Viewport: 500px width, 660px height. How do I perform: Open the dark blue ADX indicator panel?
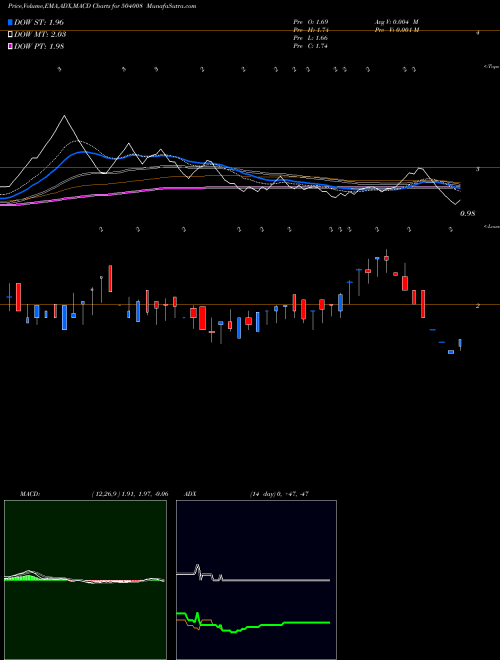pyautogui.click(x=256, y=580)
